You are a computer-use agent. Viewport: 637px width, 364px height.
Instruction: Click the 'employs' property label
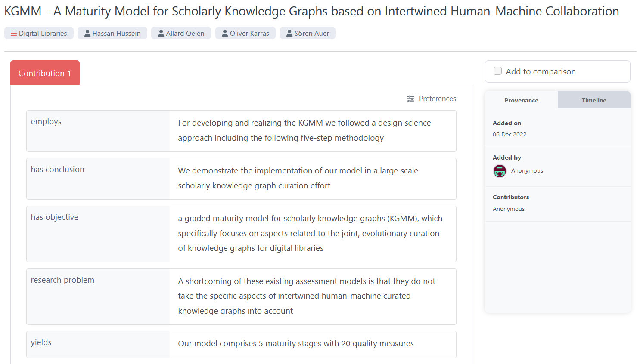pyautogui.click(x=46, y=122)
